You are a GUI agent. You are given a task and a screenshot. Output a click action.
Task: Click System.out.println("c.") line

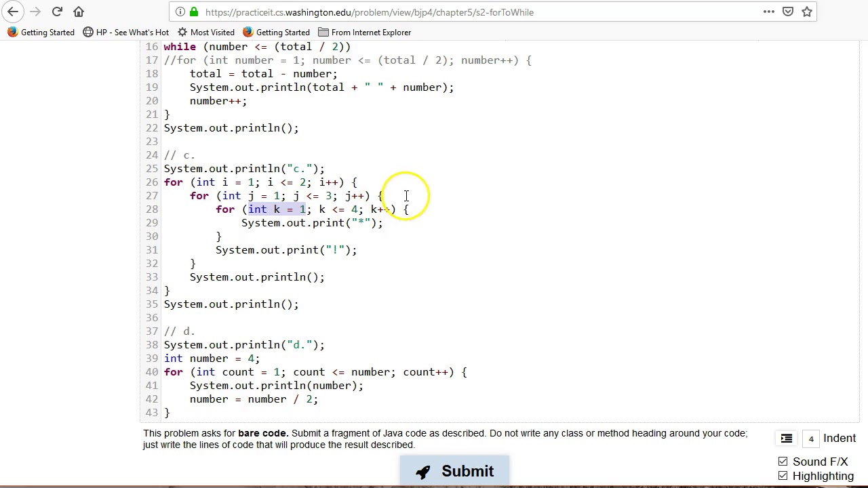tap(244, 169)
